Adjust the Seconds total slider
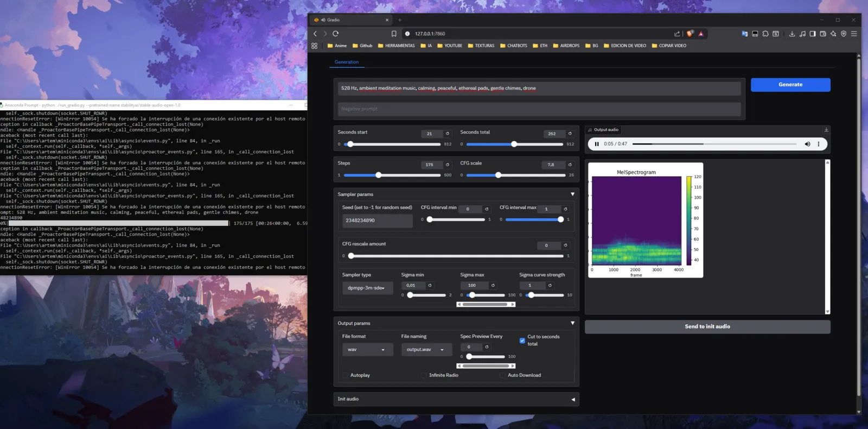This screenshot has height=429, width=868. click(x=514, y=144)
